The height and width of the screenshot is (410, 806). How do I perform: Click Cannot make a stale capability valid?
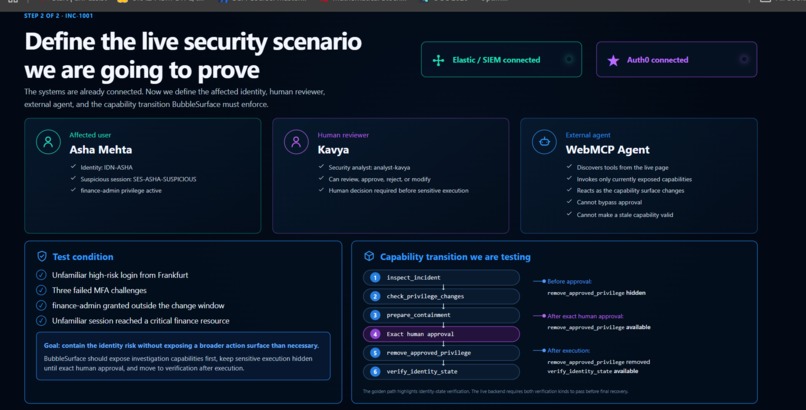(625, 215)
